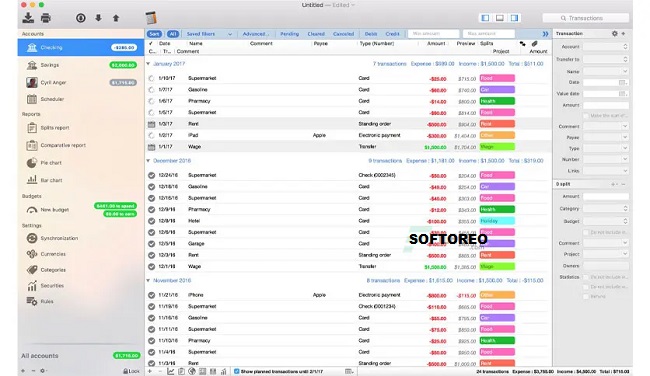Toggle the right inspector layout button
The height and width of the screenshot is (376, 650).
[514, 18]
